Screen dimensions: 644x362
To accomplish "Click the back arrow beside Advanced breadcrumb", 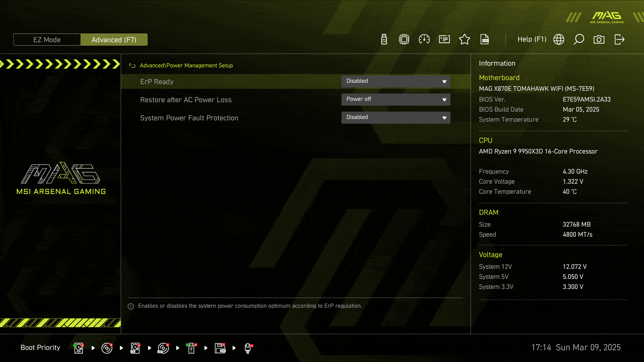I will pyautogui.click(x=132, y=66).
